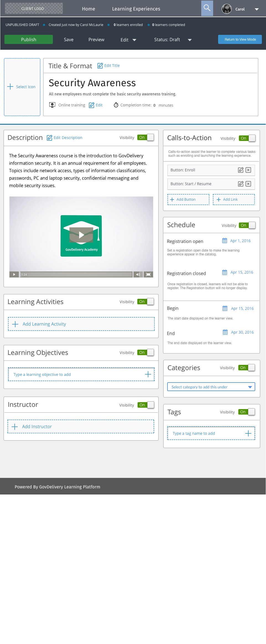The image size is (266, 644).
Task: Delete the Start / Resume button entry
Action: [248, 184]
